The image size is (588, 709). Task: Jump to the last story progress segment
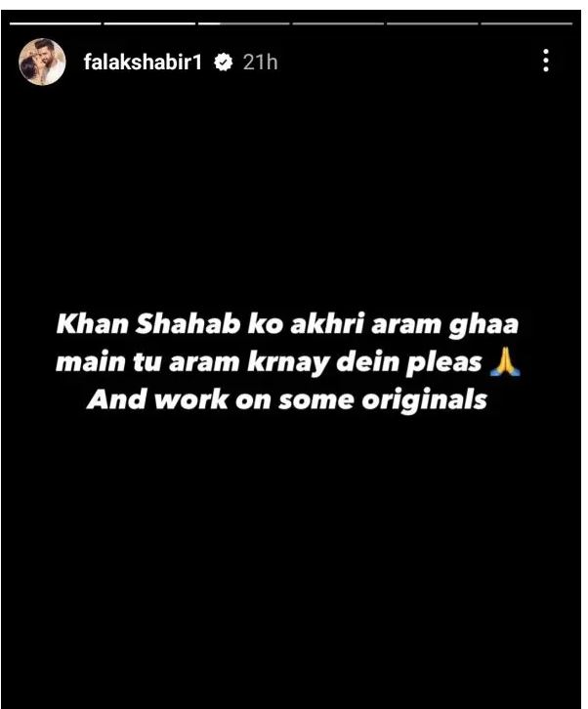tap(526, 23)
